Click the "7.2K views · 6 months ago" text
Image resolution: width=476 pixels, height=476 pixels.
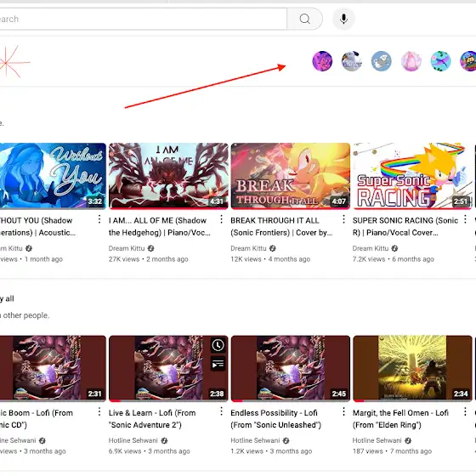[x=393, y=259]
